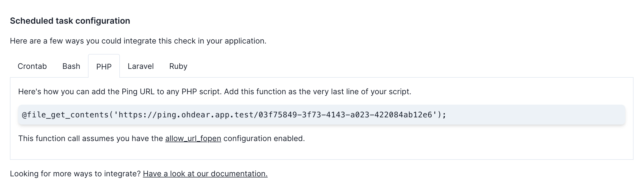Click the 'Here are a few ways' intro sentence
This screenshot has height=189, width=644.
[x=138, y=41]
